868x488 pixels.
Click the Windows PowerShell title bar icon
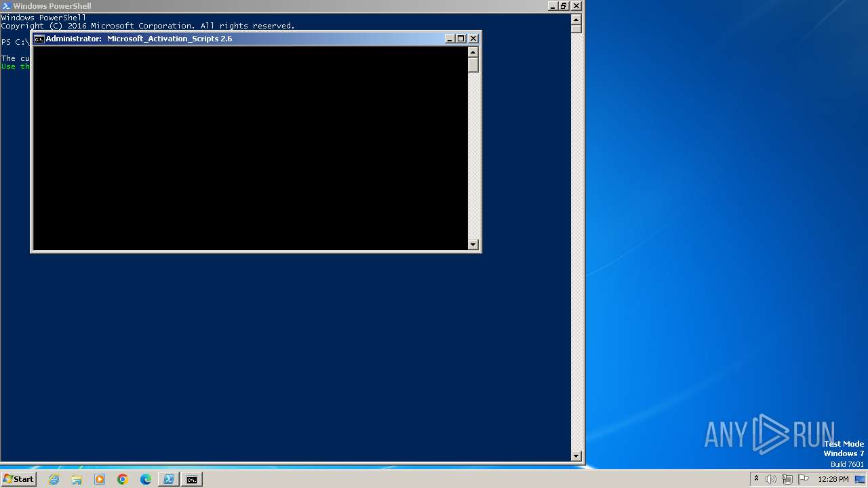pos(6,6)
